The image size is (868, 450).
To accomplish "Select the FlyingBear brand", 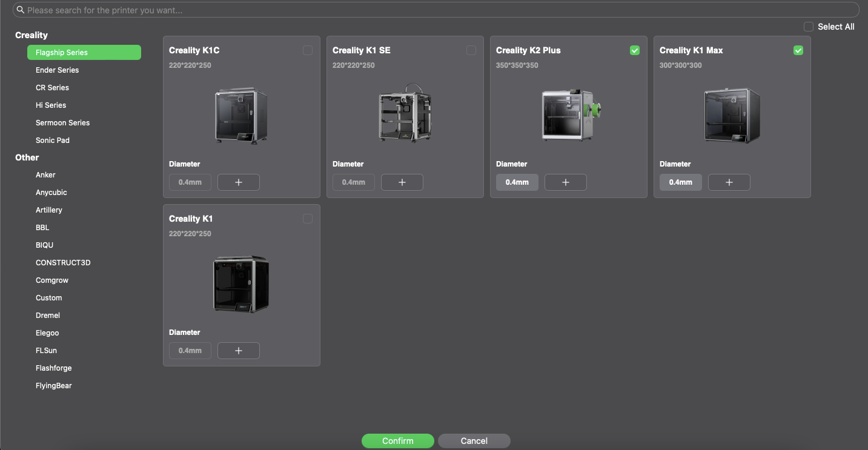I will [x=54, y=386].
